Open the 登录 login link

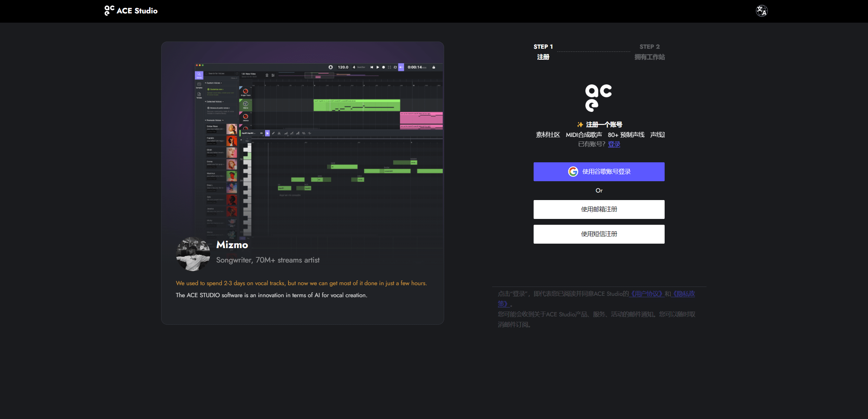(x=614, y=144)
